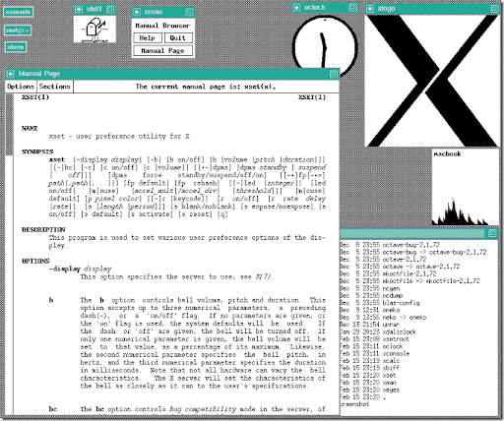
Task: Restore the xterm iconified window
Action: [x=16, y=47]
